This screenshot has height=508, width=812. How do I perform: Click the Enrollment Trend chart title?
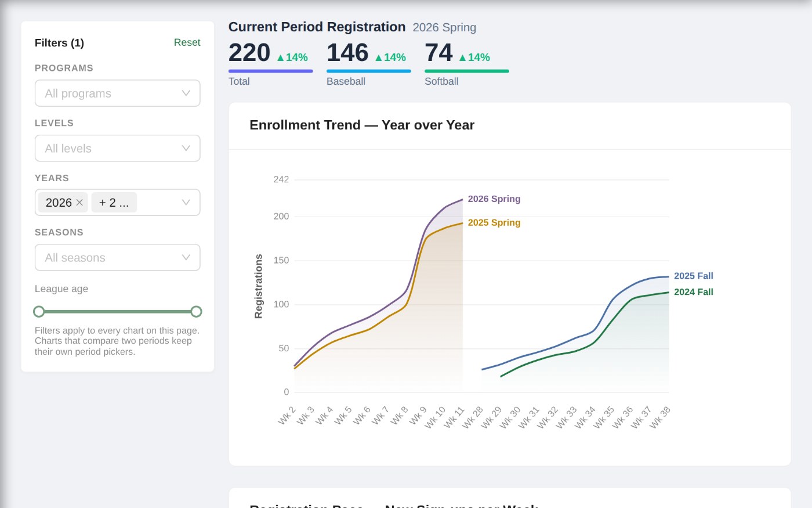coord(362,125)
